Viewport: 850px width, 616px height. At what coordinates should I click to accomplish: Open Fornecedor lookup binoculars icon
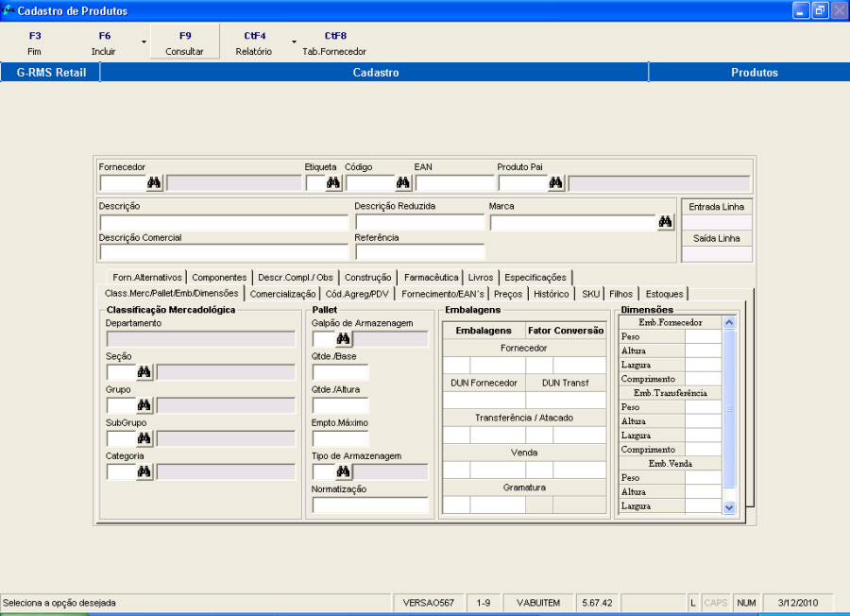coord(154,182)
